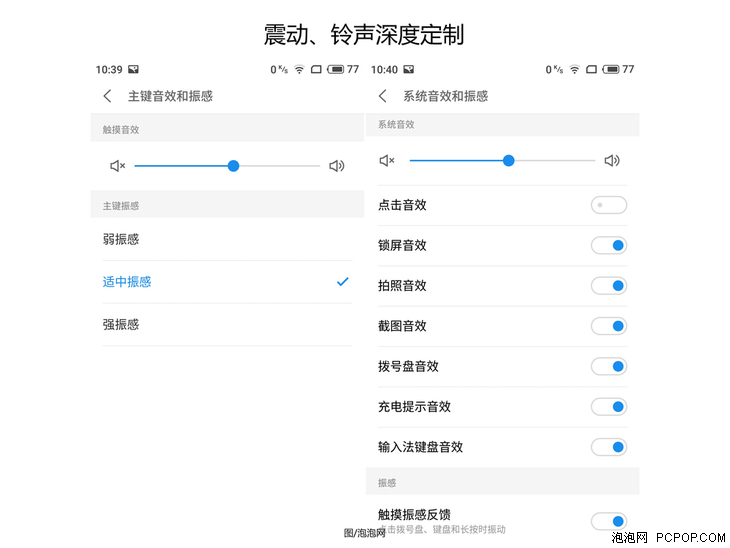The image size is (730, 548).
Task: Click 充电提示音效 label
Action: point(414,407)
